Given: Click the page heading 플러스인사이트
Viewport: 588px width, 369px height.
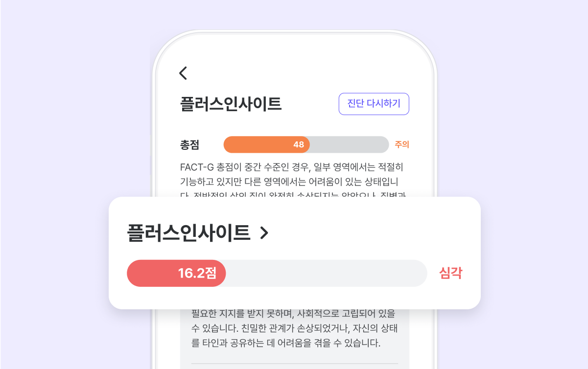Looking at the screenshot, I should [231, 104].
